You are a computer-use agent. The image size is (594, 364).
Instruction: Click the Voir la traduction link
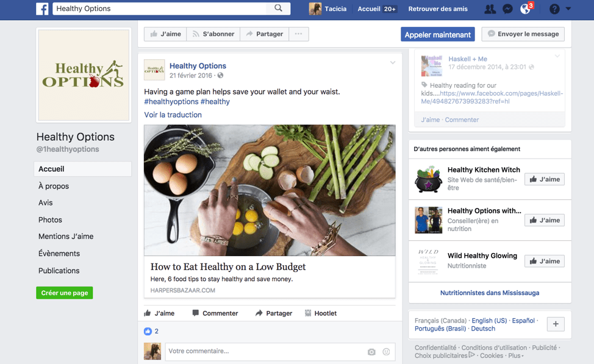pos(173,115)
